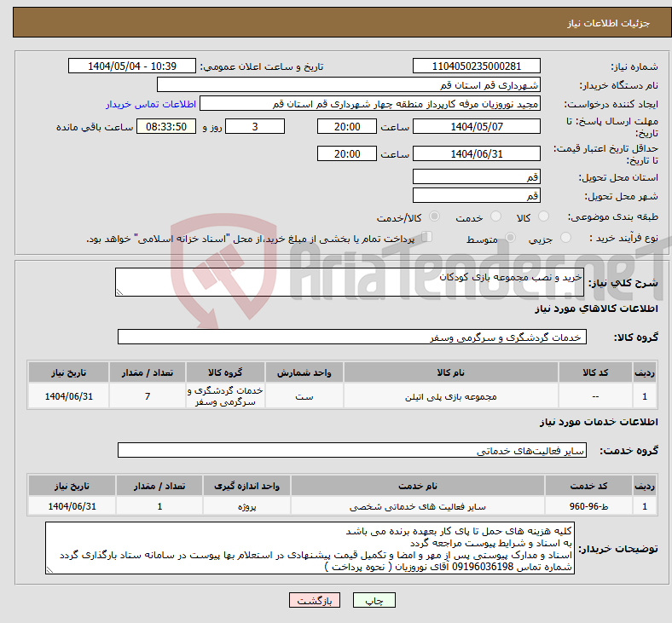Click services row date cell 1404/06/31
Viewport: 672px width, 623px height.
[72, 506]
